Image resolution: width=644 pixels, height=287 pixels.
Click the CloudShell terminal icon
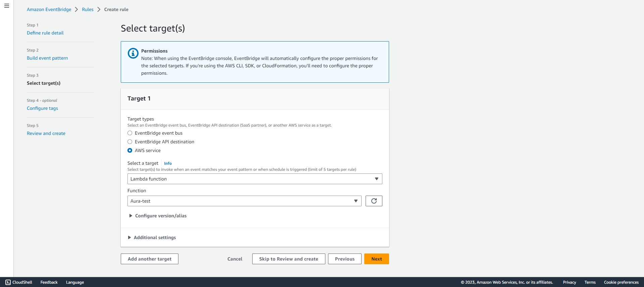coord(8,282)
